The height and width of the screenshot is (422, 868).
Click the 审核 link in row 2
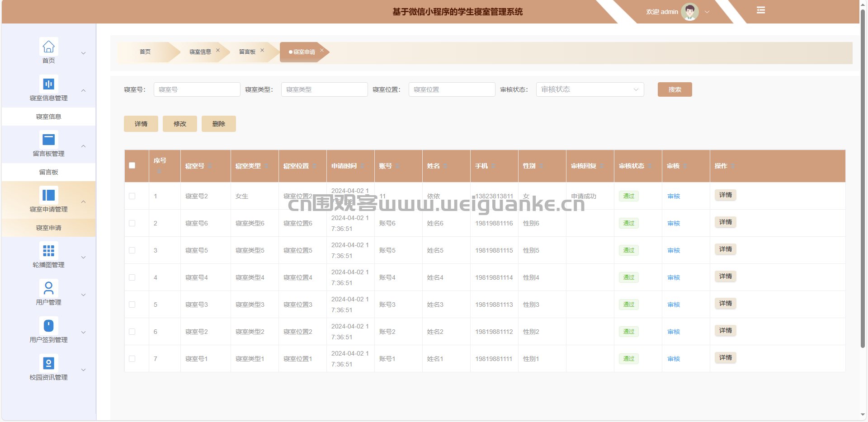click(x=673, y=223)
